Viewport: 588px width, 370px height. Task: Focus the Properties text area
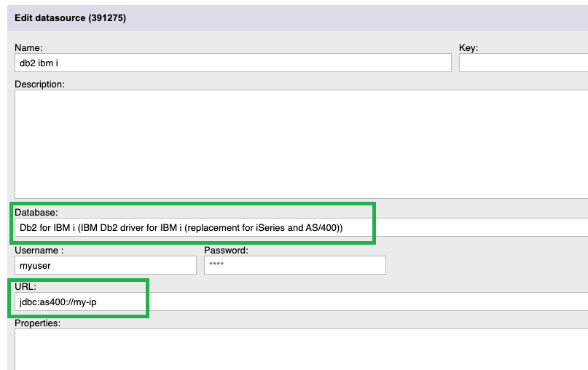point(301,350)
